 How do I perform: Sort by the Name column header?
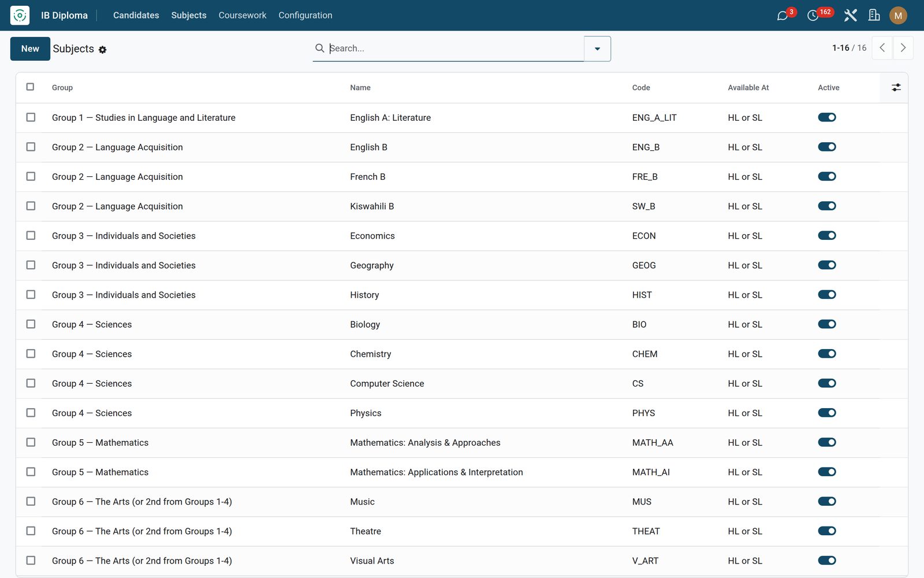point(360,88)
